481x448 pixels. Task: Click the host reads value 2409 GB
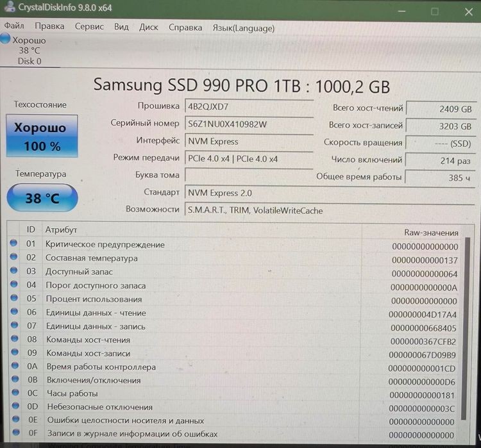(x=441, y=109)
